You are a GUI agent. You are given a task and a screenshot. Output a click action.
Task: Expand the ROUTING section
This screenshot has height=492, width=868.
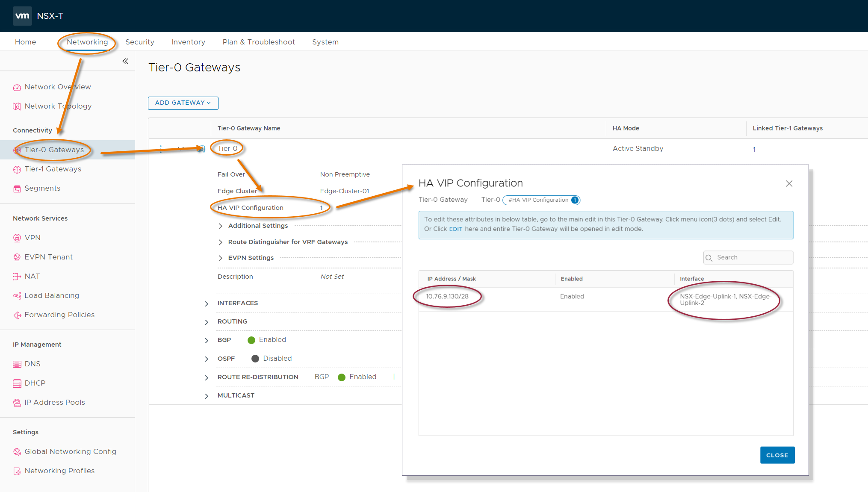click(207, 322)
